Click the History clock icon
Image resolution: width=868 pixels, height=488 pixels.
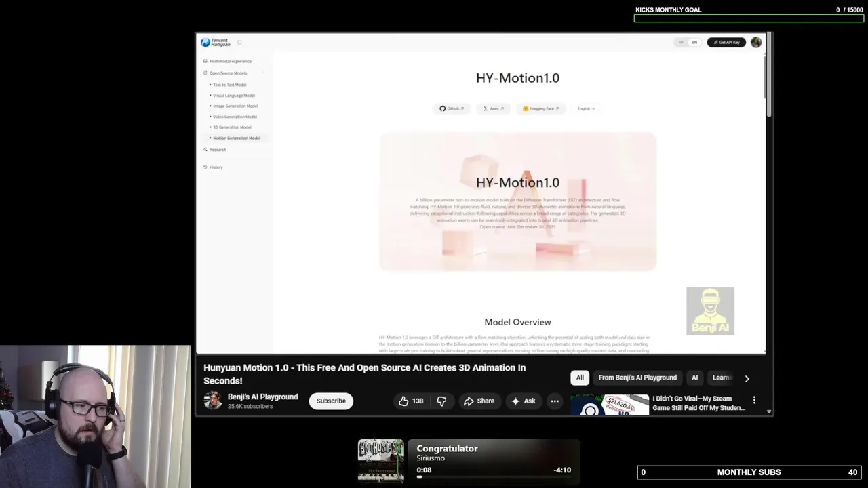point(205,167)
